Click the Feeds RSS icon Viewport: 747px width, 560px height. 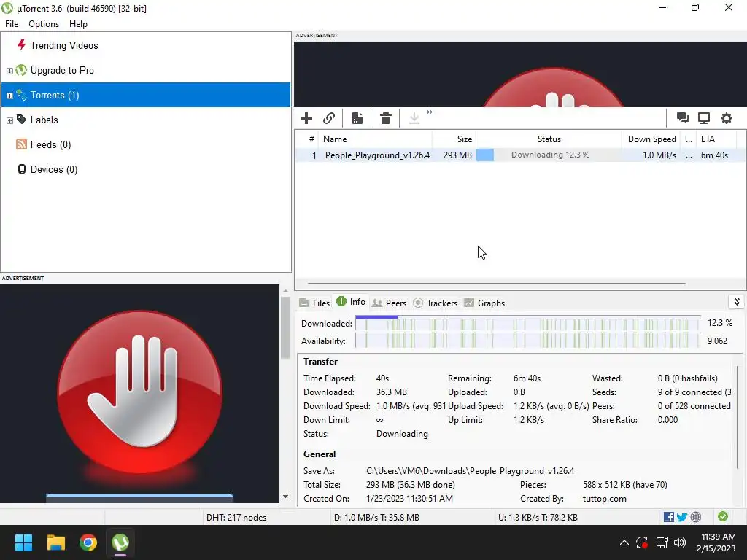21,144
